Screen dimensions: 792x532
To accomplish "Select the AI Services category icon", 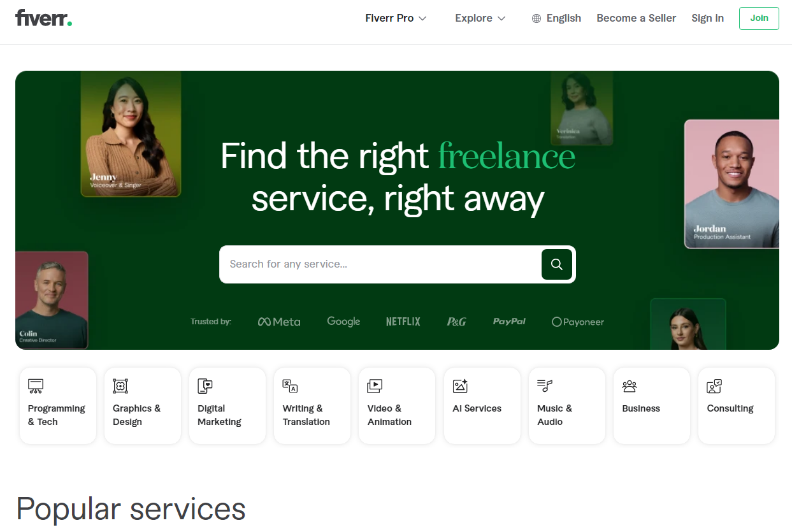I will 460,386.
